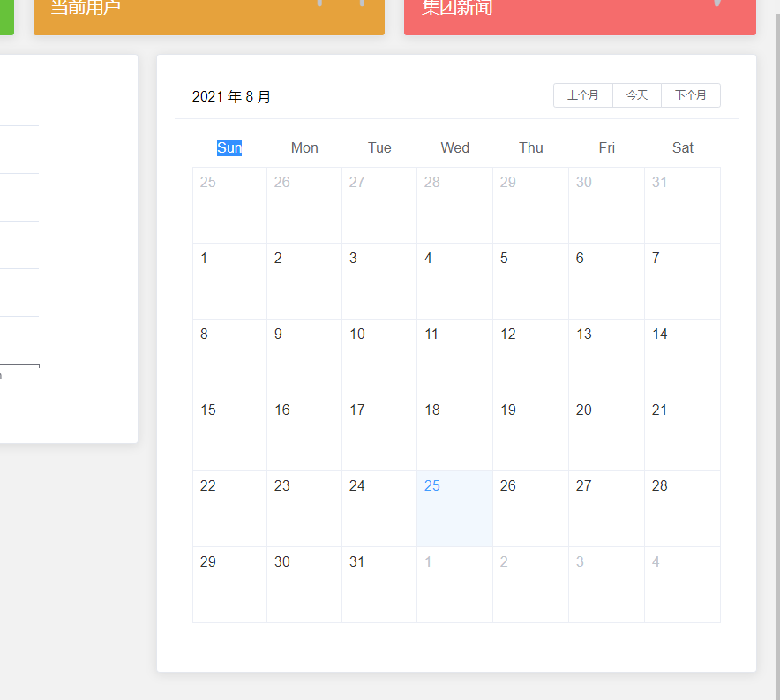Choose August 9 on the calendar
The image size is (780, 700).
point(304,358)
